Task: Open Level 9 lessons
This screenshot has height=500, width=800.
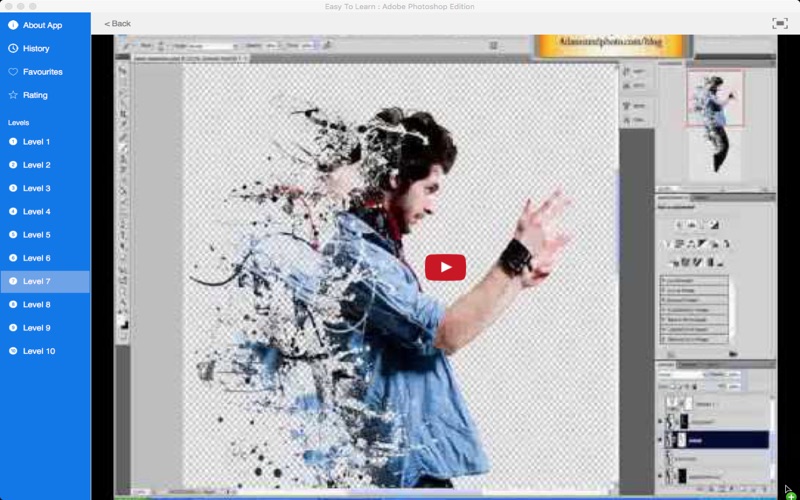Action: coord(37,328)
